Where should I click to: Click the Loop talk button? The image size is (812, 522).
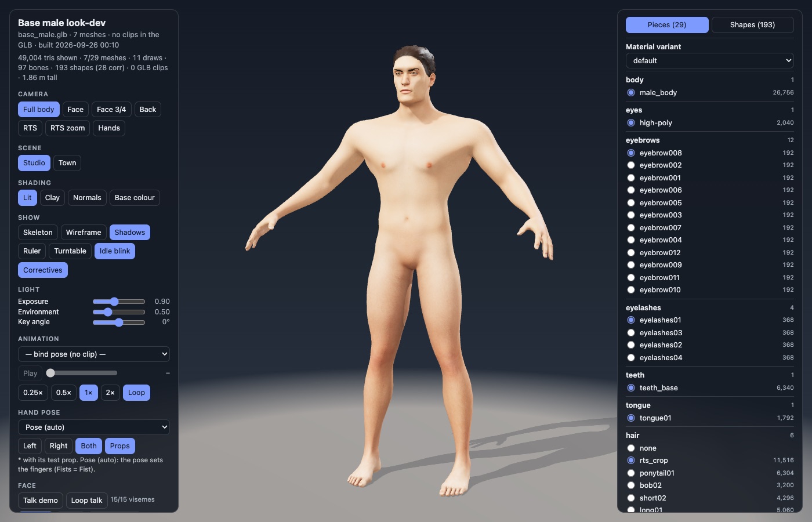tap(86, 501)
